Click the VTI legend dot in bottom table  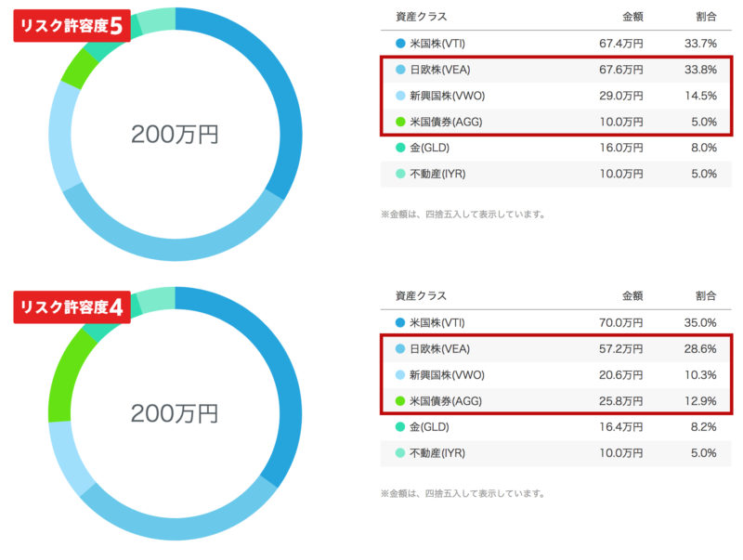(x=400, y=322)
